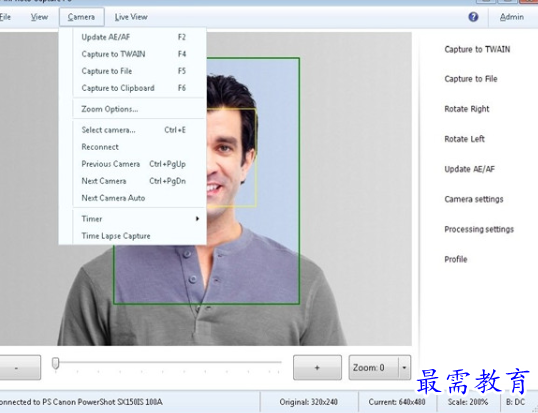Click the Original: 320x240 status entry
This screenshot has height=413, width=538.
[x=308, y=402]
